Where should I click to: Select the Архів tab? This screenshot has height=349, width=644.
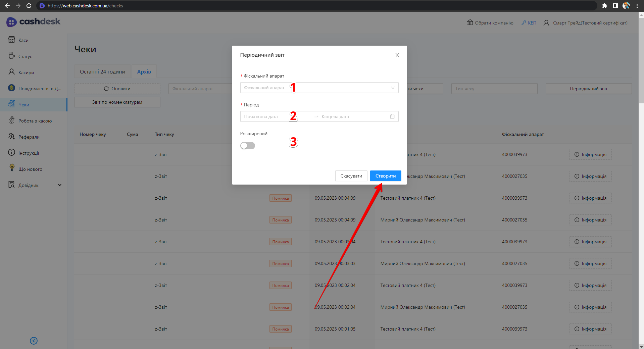pos(144,72)
